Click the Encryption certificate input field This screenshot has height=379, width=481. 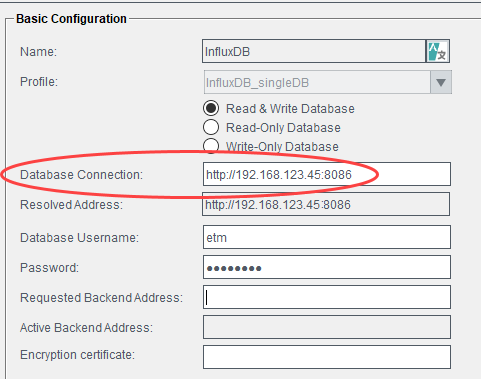tap(327, 357)
